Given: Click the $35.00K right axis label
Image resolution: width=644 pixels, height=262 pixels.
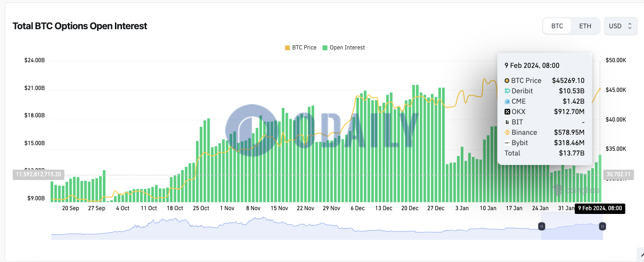Looking at the screenshot, I should [616, 149].
